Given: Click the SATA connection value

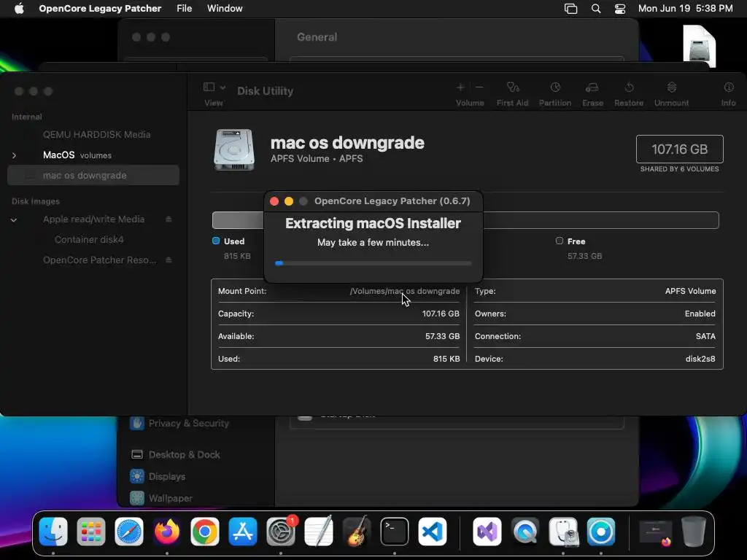Looking at the screenshot, I should [x=705, y=336].
